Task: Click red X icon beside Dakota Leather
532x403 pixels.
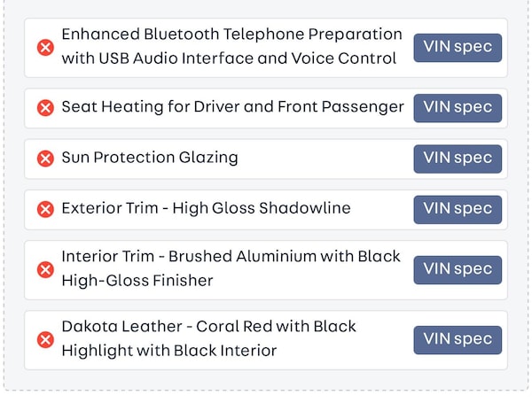Action: [x=45, y=339]
